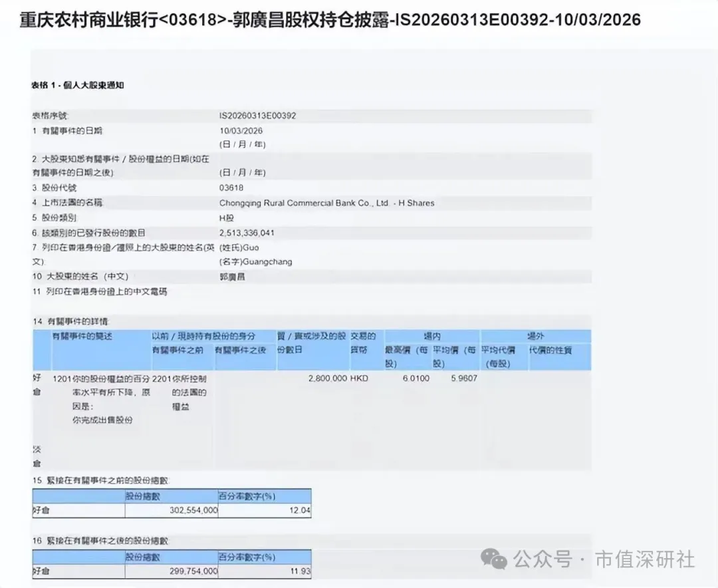
Task: Click the form serial number IS20260313E00392
Action: pos(257,116)
